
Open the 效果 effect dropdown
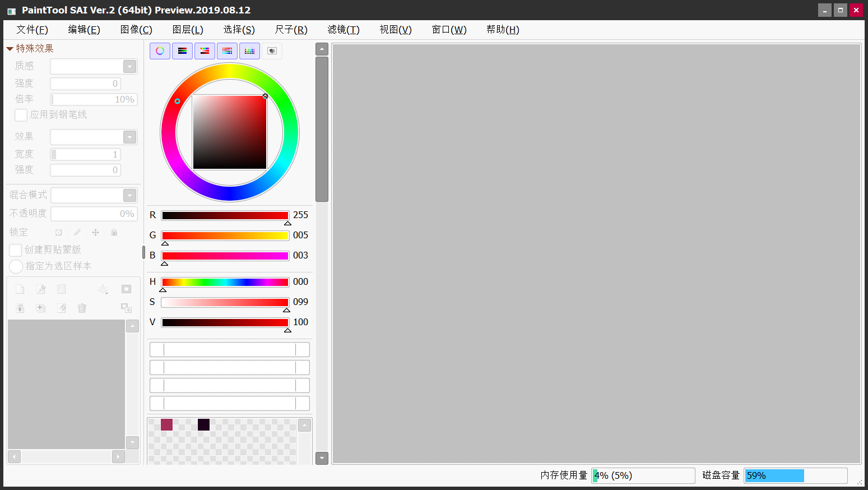click(x=129, y=137)
